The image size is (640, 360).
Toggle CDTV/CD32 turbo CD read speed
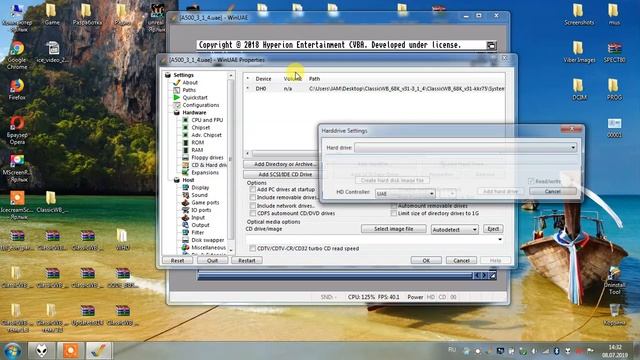(x=253, y=249)
